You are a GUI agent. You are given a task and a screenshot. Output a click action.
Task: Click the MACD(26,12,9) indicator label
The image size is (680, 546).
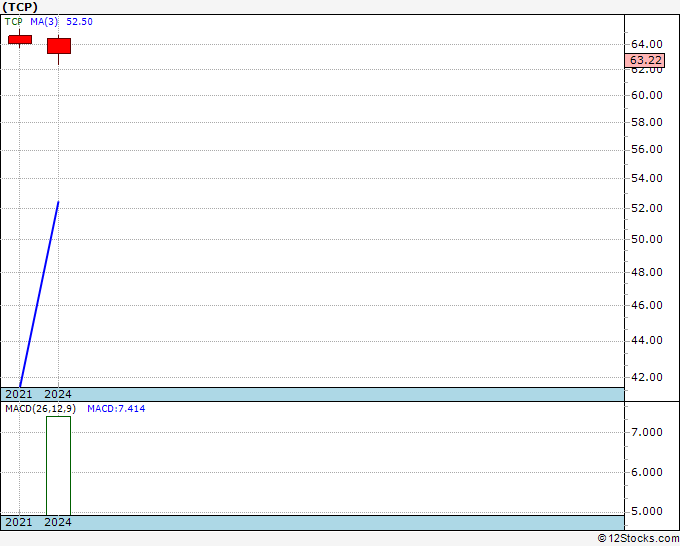40,409
